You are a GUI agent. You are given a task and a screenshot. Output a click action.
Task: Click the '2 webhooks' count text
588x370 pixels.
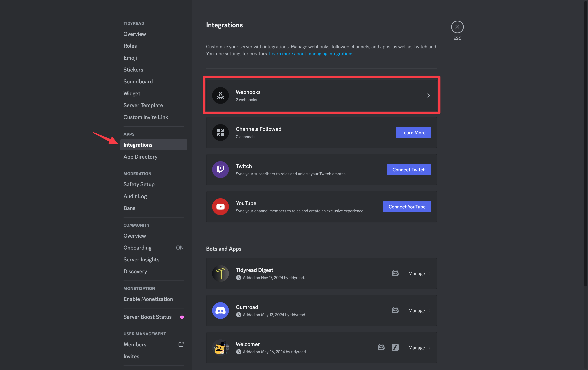point(246,99)
